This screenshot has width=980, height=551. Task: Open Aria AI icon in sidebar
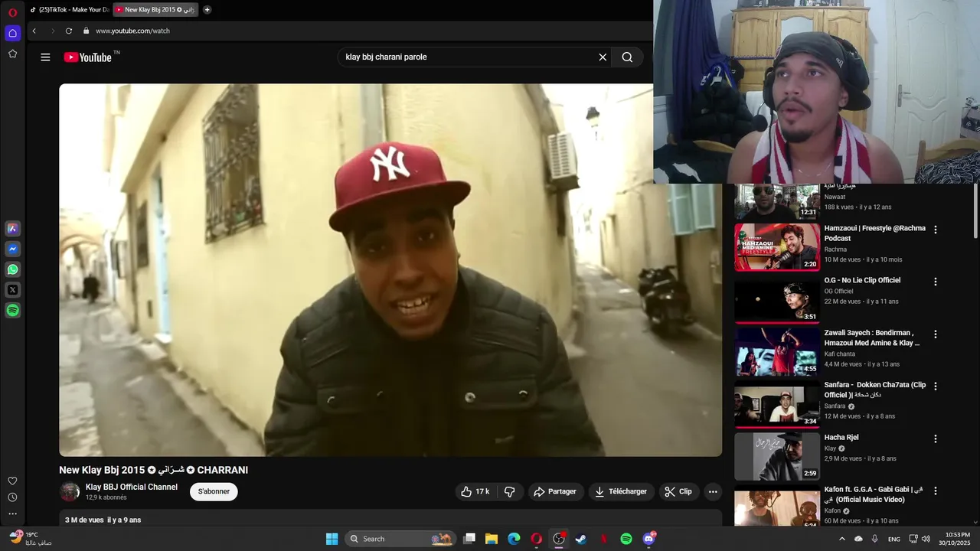(x=12, y=228)
